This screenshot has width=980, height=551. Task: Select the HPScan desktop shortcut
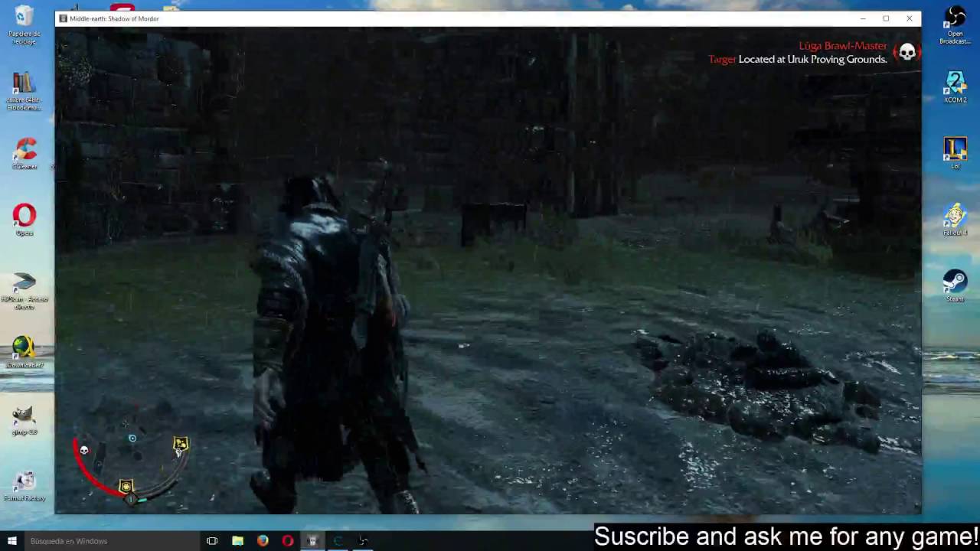pos(24,291)
